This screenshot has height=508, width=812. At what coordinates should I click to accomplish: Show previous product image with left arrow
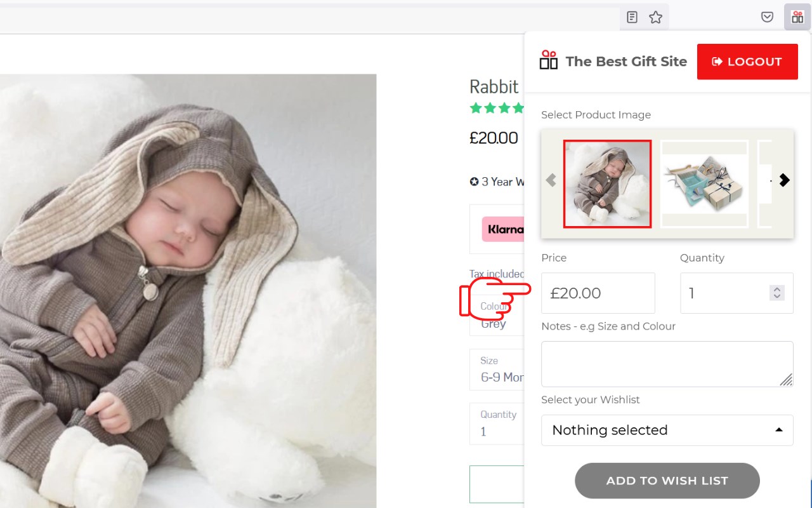coord(551,180)
